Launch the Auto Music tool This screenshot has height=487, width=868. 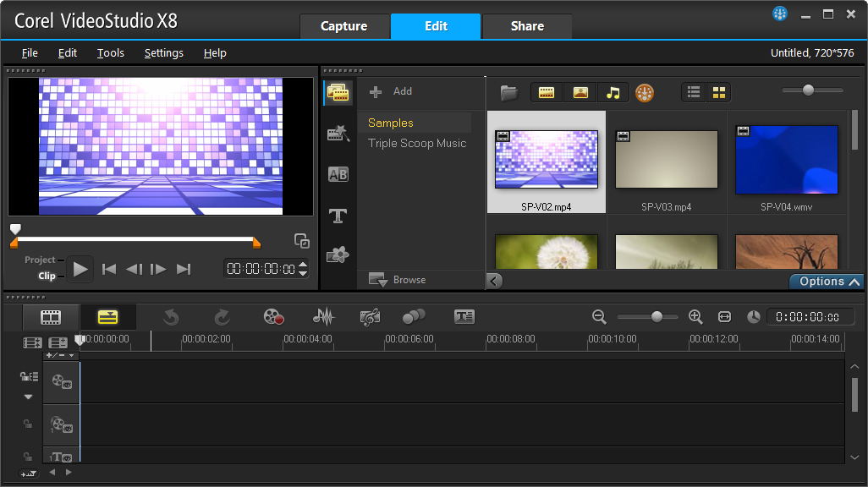(370, 317)
